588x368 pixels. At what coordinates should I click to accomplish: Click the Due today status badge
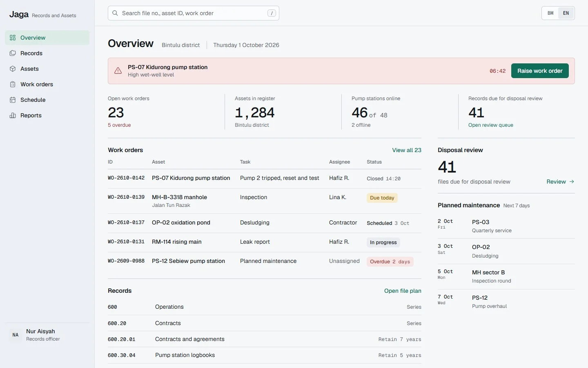pos(382,198)
